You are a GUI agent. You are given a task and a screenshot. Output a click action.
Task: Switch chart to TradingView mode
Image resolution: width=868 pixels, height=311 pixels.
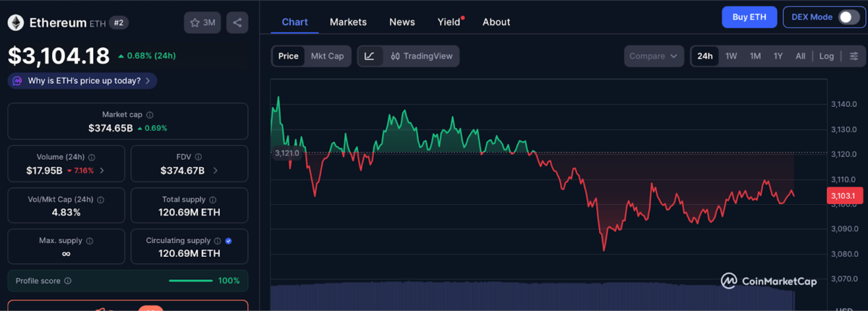[x=422, y=56]
